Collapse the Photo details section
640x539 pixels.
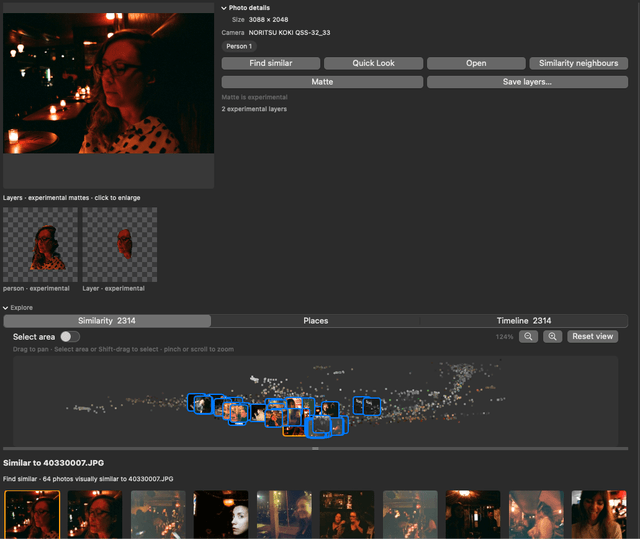click(x=224, y=8)
